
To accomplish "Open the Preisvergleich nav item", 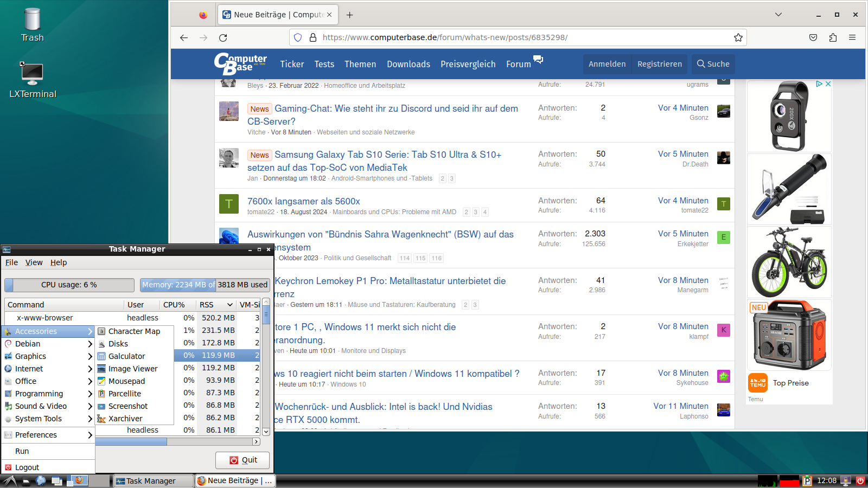I will [x=468, y=64].
